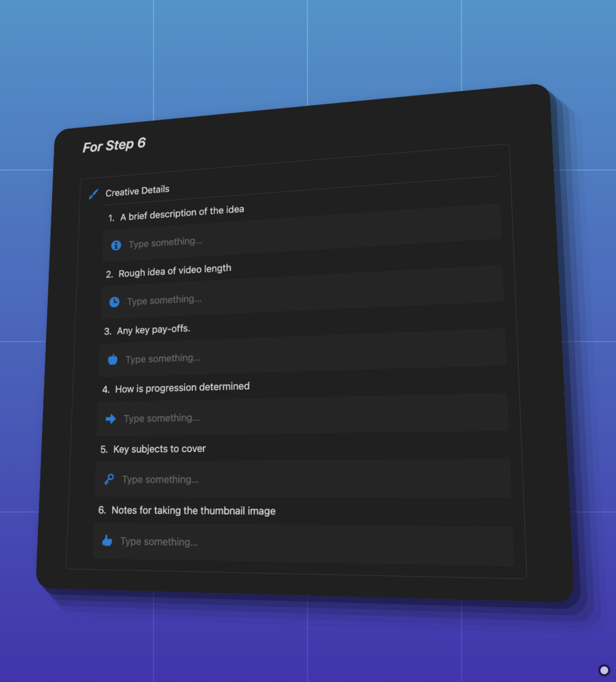
Task: Click the 'Creative Details' section label
Action: [137, 191]
